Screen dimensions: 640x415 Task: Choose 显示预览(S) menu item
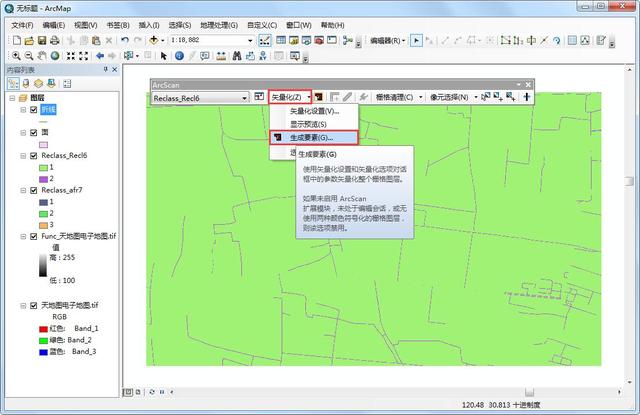click(x=314, y=124)
